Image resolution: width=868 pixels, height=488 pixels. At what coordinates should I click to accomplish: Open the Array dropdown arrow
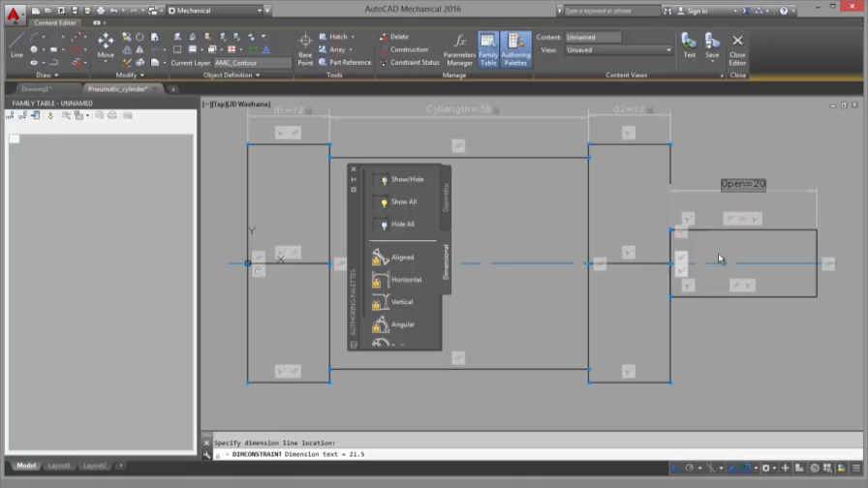click(x=351, y=49)
